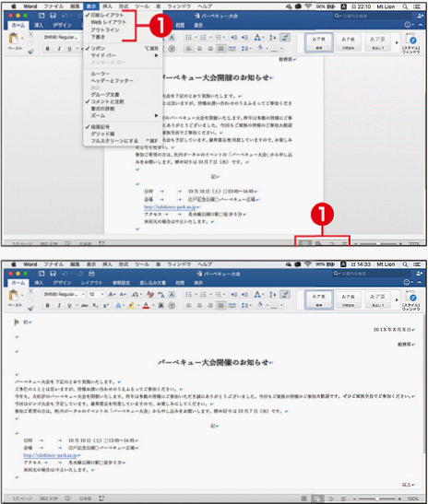Clear formatting in lower window ribbon
428x504 pixels.
pos(150,294)
